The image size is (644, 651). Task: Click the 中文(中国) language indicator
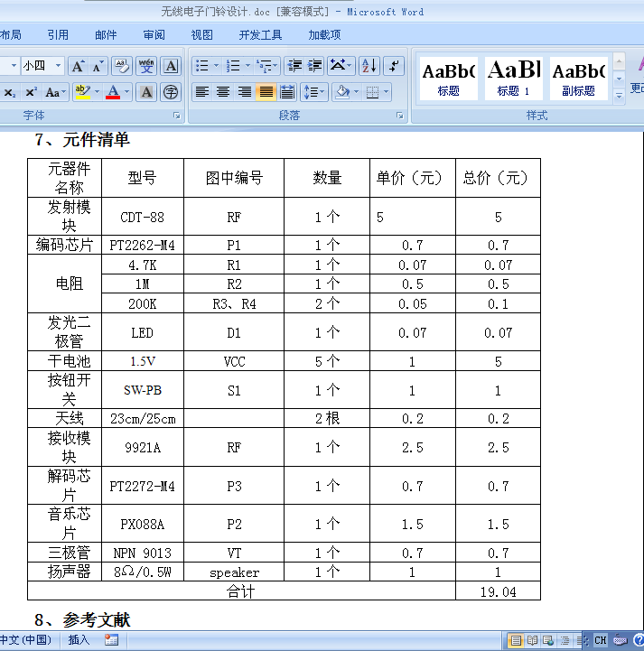click(x=26, y=640)
